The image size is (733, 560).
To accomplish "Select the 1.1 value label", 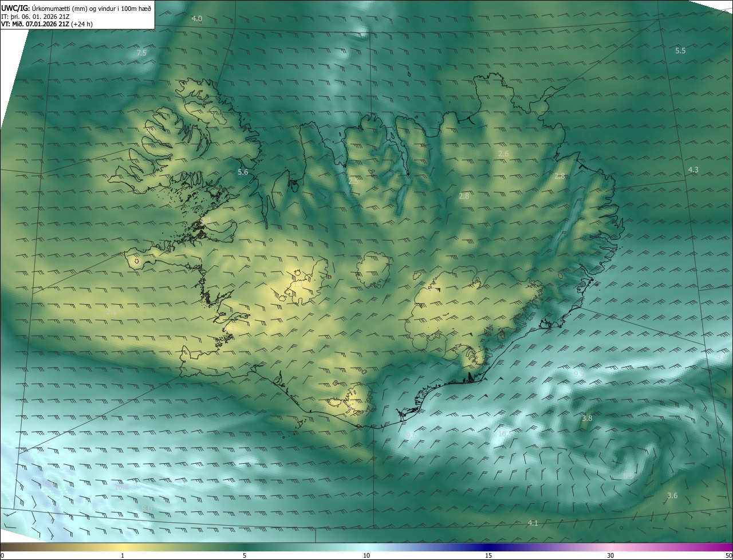I will click(298, 285).
